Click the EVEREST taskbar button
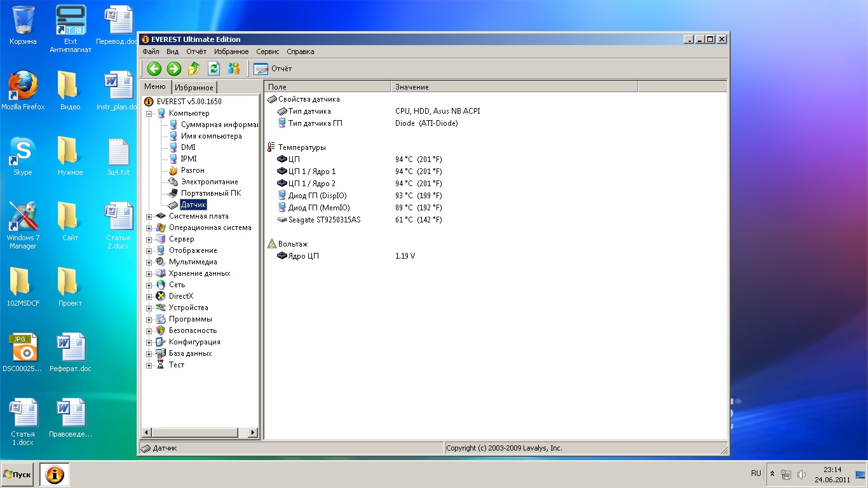This screenshot has height=488, width=868. click(x=55, y=474)
